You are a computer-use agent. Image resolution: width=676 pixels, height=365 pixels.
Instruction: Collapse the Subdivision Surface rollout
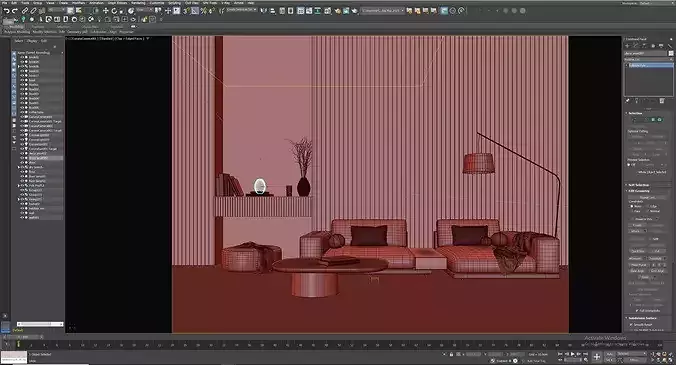tap(642, 318)
